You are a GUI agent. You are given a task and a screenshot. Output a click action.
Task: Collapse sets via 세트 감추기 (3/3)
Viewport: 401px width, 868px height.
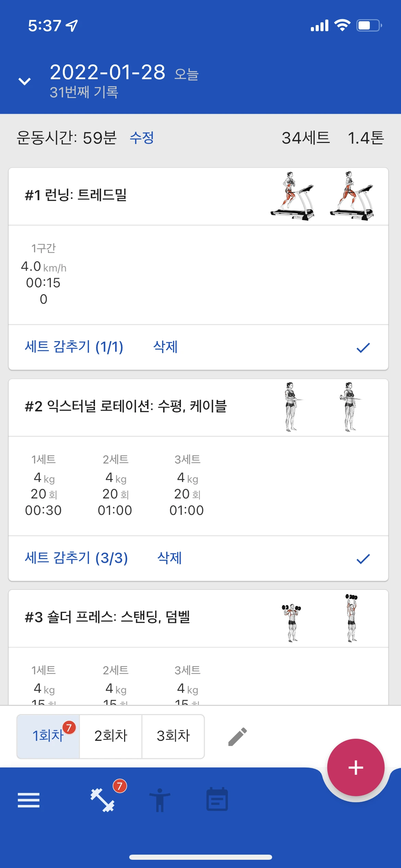pyautogui.click(x=76, y=558)
